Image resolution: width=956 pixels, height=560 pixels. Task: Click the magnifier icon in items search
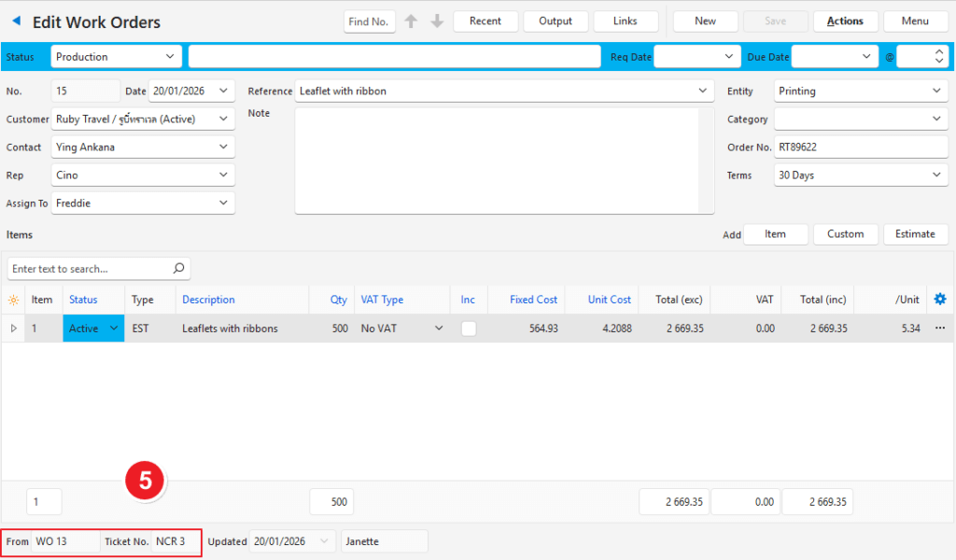178,269
